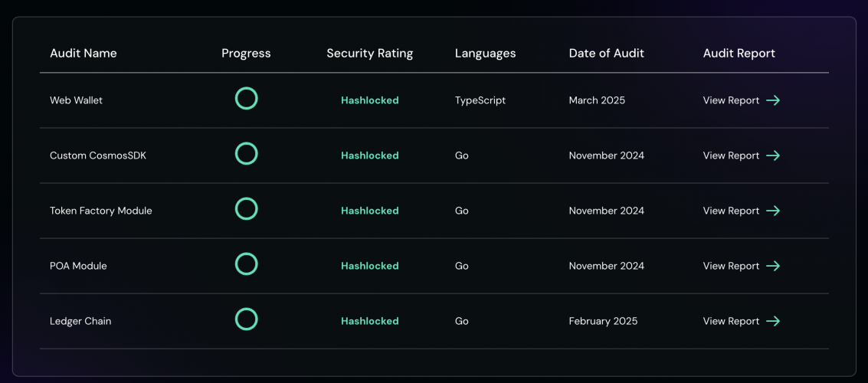Open View Report for POA Module

(731, 267)
